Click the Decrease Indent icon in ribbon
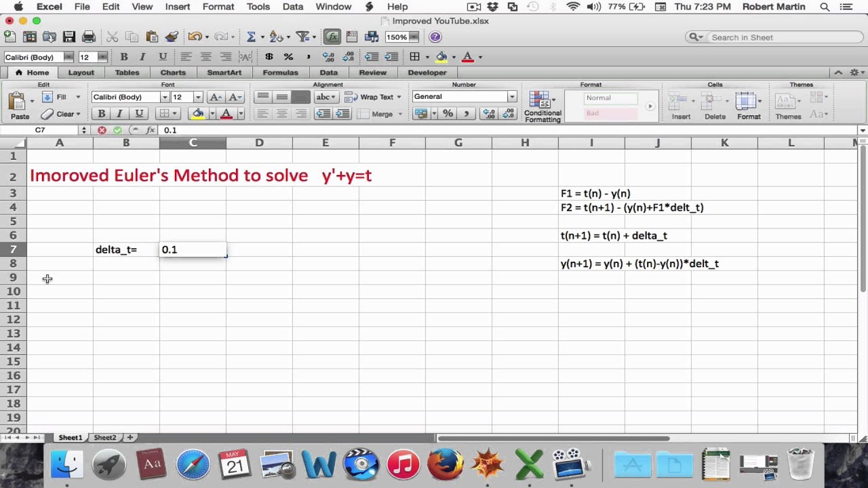The width and height of the screenshot is (868, 488). click(323, 114)
